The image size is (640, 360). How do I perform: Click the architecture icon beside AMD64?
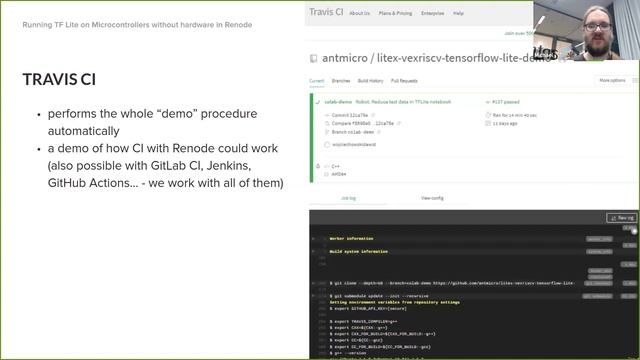[327, 174]
